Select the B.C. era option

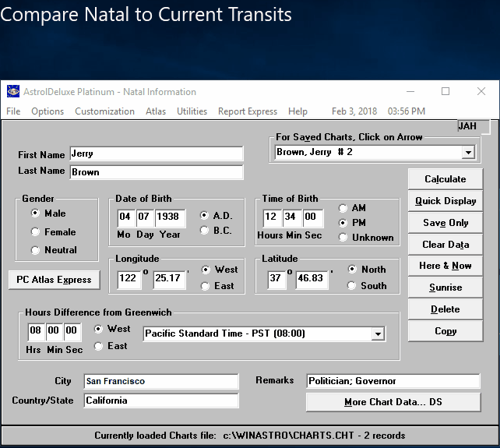pyautogui.click(x=204, y=230)
